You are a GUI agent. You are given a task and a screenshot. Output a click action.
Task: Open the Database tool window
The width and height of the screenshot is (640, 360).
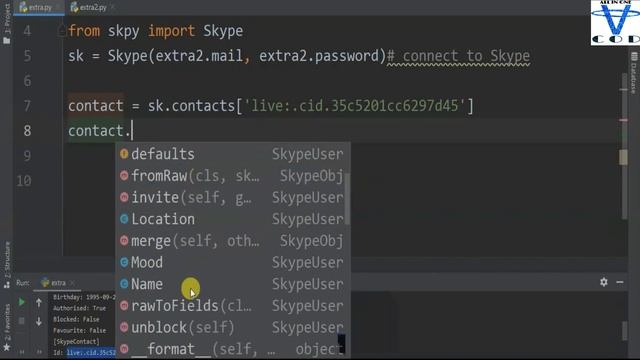pyautogui.click(x=634, y=73)
